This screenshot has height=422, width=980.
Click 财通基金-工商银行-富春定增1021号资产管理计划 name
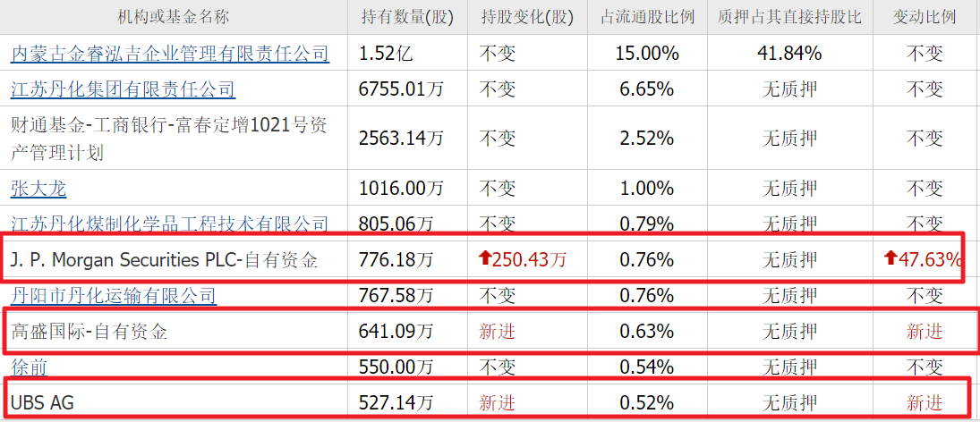click(169, 139)
